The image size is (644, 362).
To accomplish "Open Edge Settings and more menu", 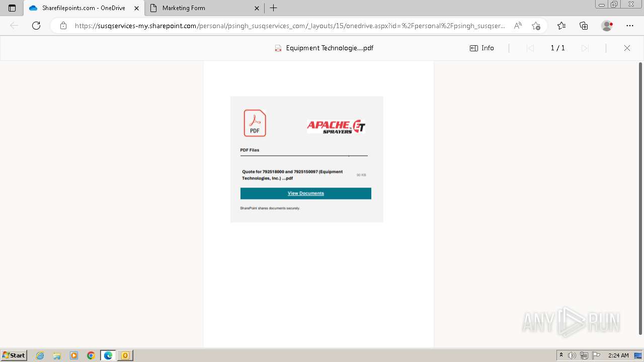I will pyautogui.click(x=630, y=26).
